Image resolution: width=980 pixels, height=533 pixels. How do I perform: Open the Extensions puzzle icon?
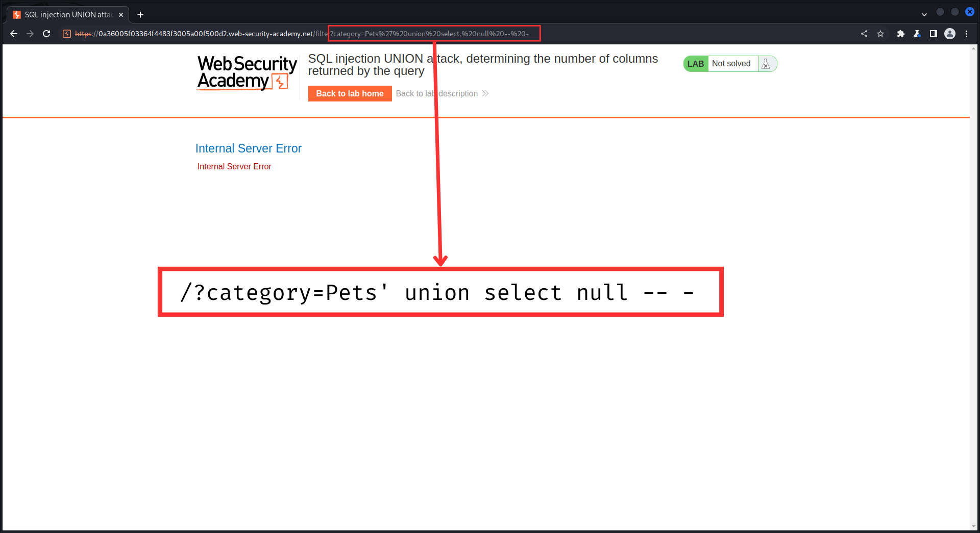point(901,34)
